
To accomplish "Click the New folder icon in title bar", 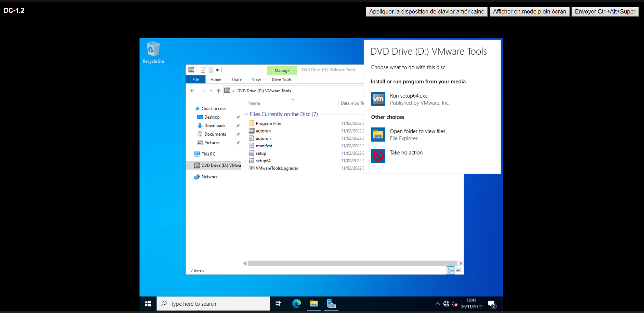I will tap(211, 70).
